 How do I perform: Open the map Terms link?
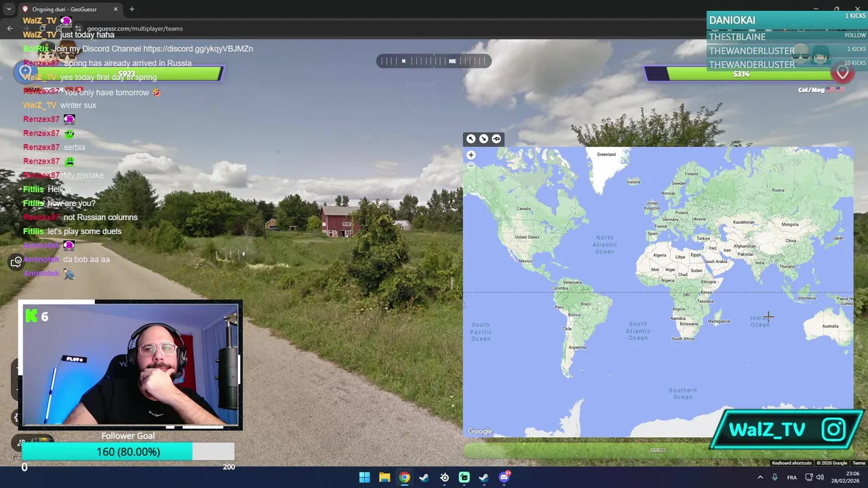(x=859, y=463)
